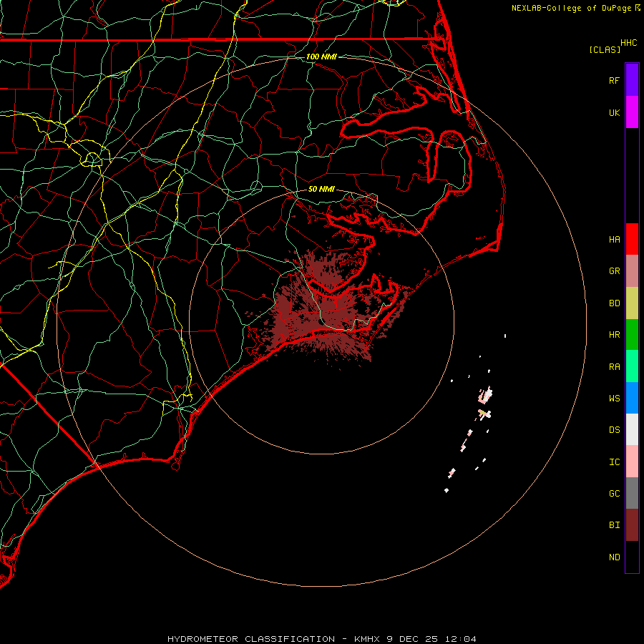Click the GR pink-brown legend swatch
The height and width of the screenshot is (644, 644).
point(632,271)
